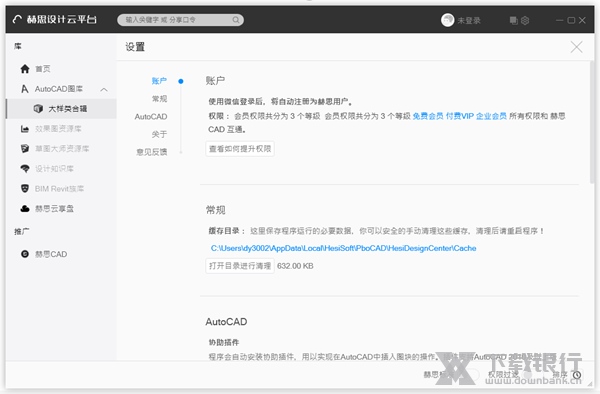Click the user avatar icon
The width and height of the screenshot is (600, 394).
[447, 20]
